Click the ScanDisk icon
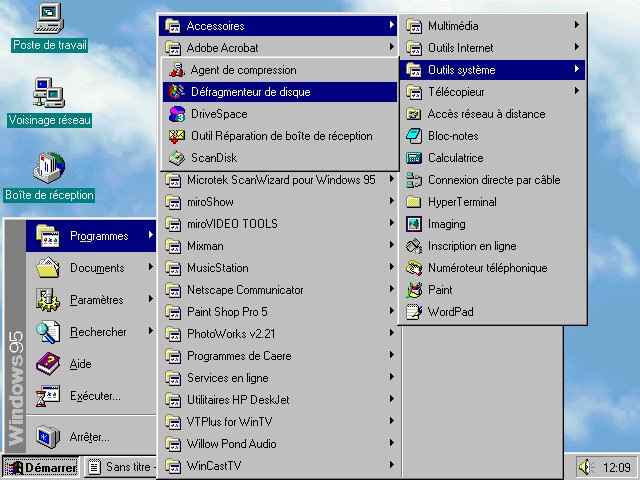640x480 pixels. click(x=177, y=158)
